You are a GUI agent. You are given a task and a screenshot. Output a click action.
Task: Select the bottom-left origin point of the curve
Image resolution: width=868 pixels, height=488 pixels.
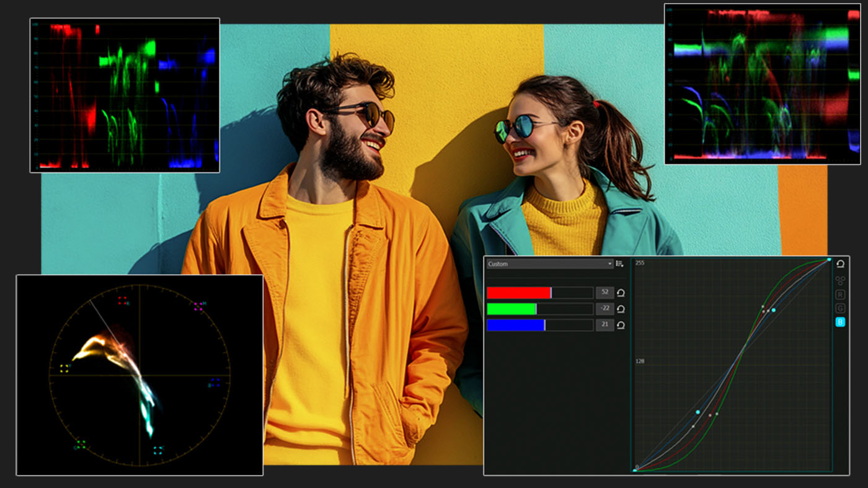tap(635, 471)
